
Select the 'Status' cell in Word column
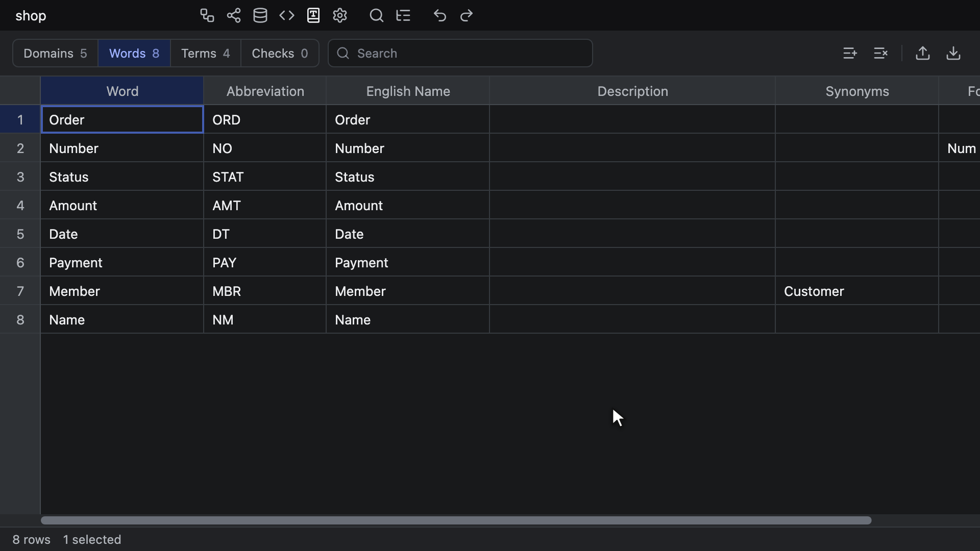[122, 177]
